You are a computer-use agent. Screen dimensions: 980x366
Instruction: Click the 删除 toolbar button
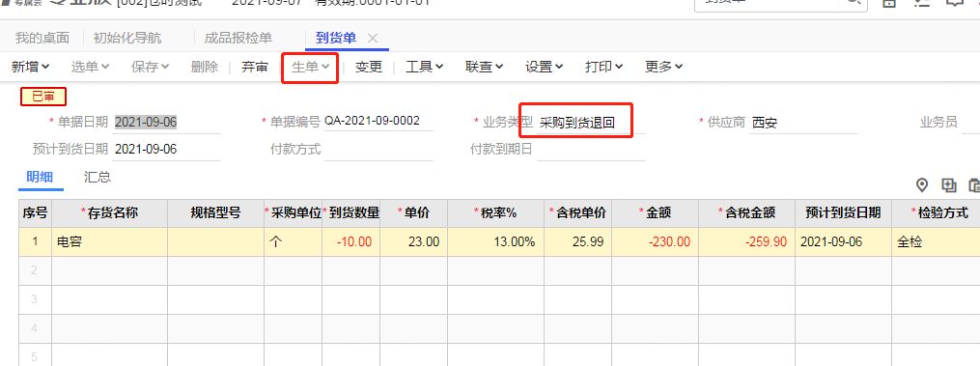pos(205,67)
